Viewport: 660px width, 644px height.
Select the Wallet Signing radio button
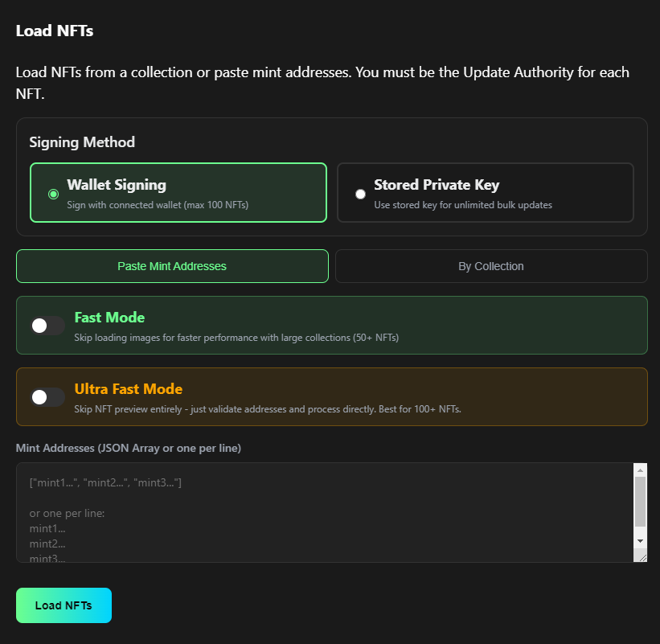click(x=53, y=194)
